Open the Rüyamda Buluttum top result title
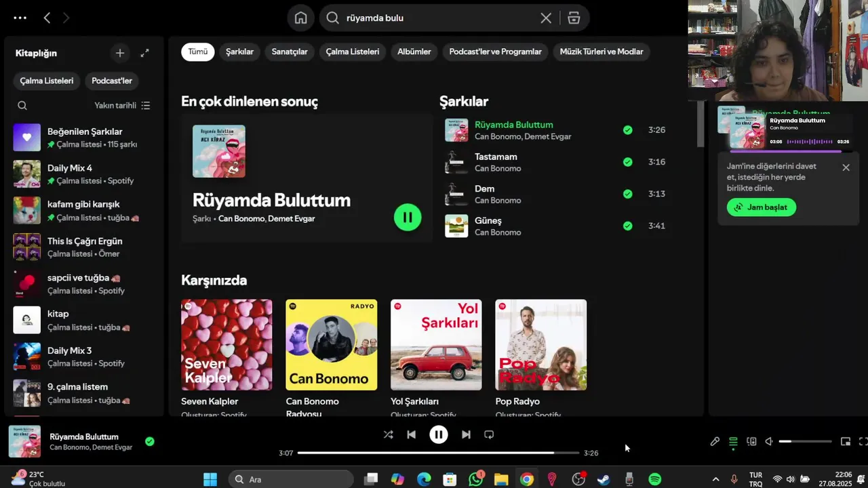868x488 pixels. (271, 200)
